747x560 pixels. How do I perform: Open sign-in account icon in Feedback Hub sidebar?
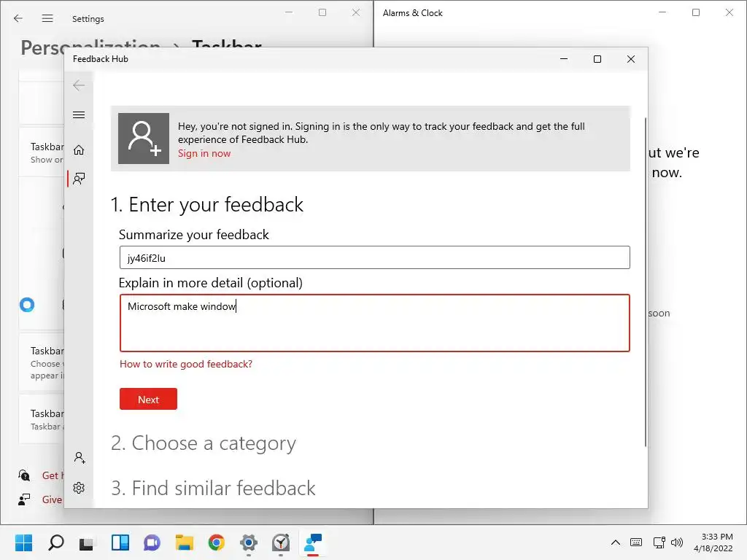point(80,458)
